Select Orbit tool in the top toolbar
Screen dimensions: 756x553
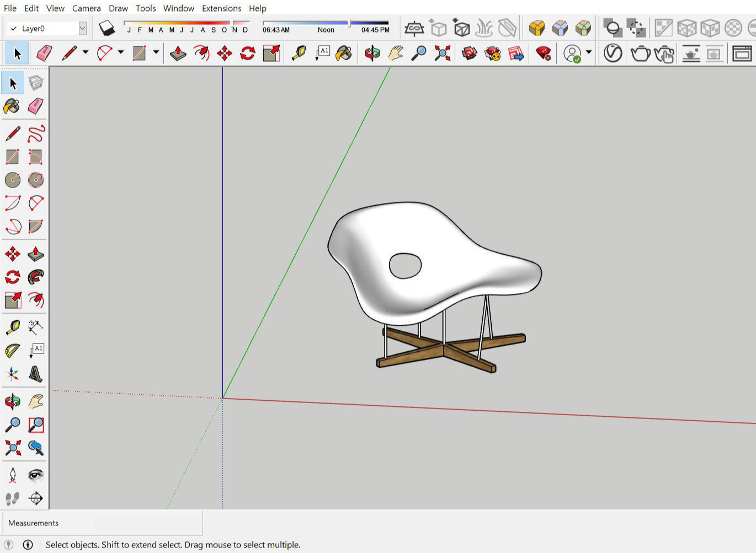coord(372,53)
